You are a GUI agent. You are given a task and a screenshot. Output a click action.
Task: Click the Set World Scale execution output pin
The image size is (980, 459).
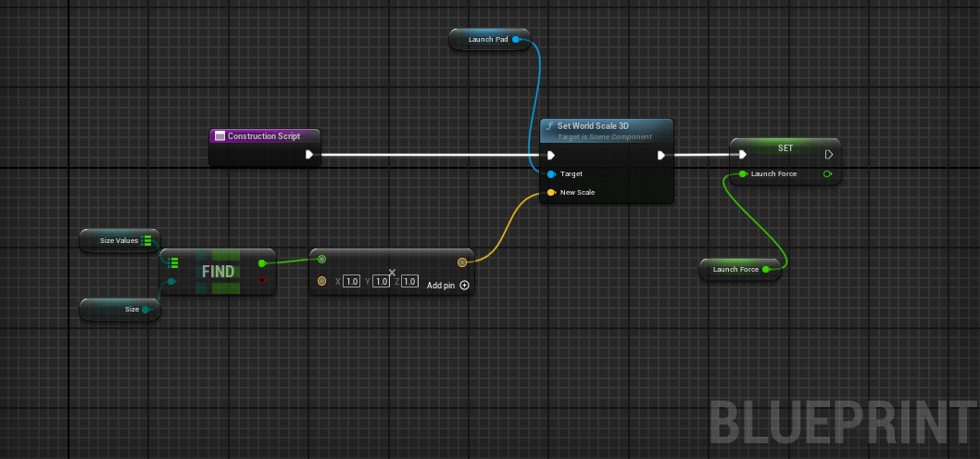pyautogui.click(x=660, y=156)
